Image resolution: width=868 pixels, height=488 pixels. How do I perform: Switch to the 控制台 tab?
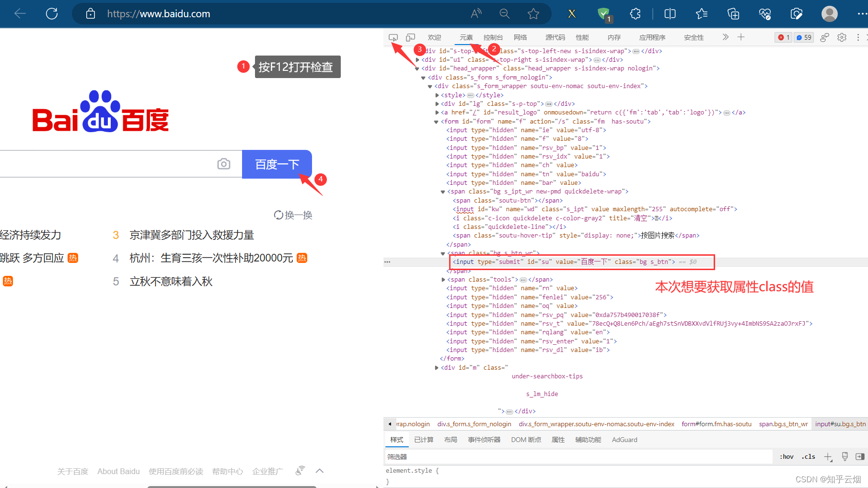493,37
